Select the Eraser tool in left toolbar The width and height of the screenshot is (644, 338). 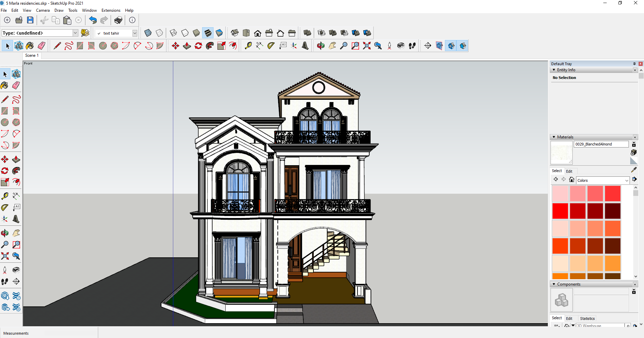[x=16, y=85]
